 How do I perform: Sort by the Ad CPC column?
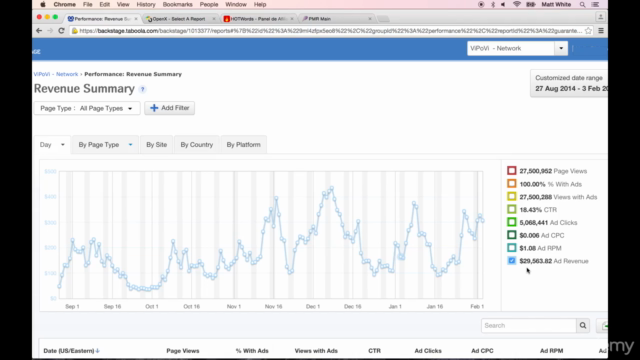click(482, 351)
